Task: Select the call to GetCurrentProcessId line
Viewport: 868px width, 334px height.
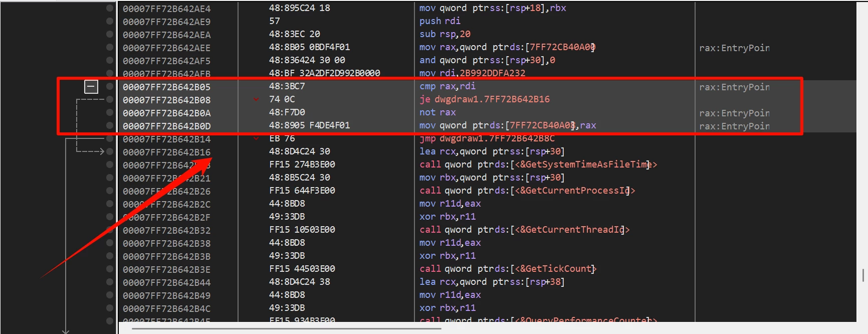Action: [x=527, y=191]
